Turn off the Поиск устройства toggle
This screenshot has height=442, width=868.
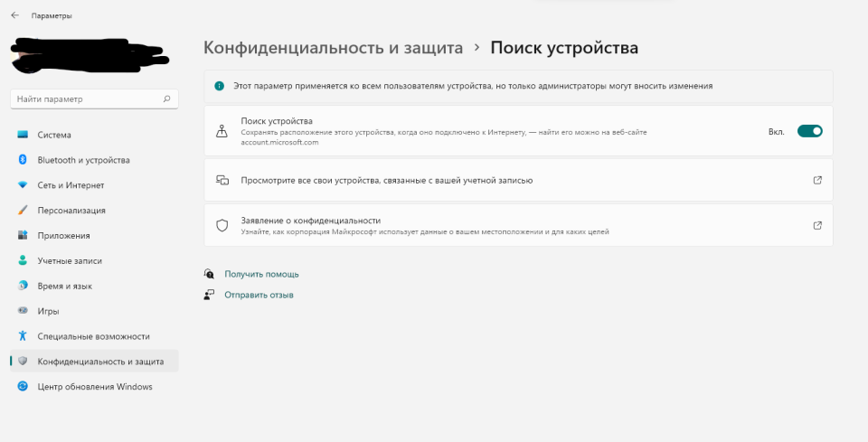click(x=809, y=131)
